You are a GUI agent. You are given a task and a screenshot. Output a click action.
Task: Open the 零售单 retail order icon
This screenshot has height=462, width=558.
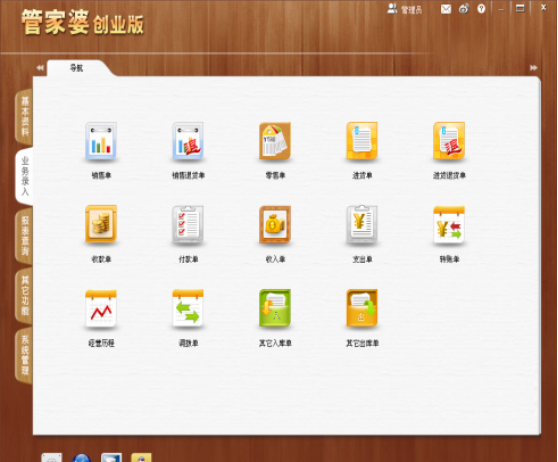[275, 141]
